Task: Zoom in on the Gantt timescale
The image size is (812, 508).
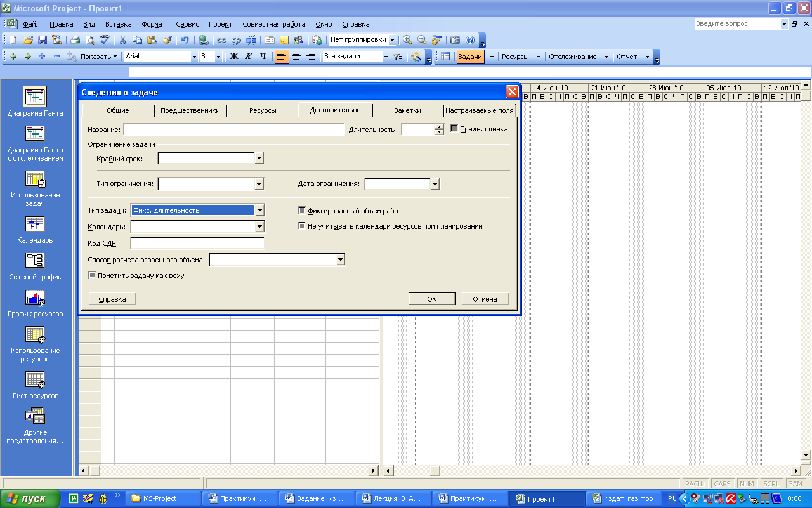Action: tap(407, 39)
